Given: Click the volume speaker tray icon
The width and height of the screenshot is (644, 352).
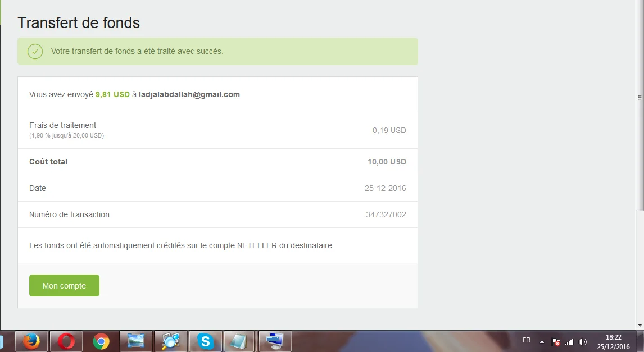Looking at the screenshot, I should point(583,341).
